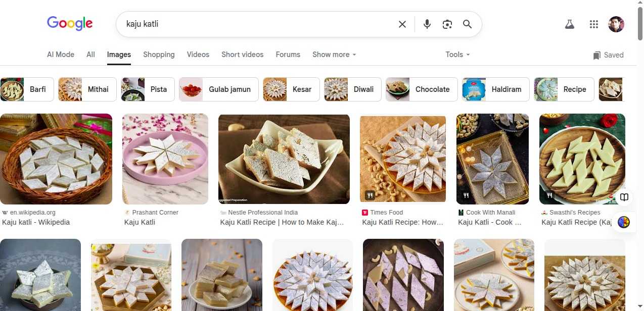Open the Nestle Professional India image
The width and height of the screenshot is (644, 311).
284,159
